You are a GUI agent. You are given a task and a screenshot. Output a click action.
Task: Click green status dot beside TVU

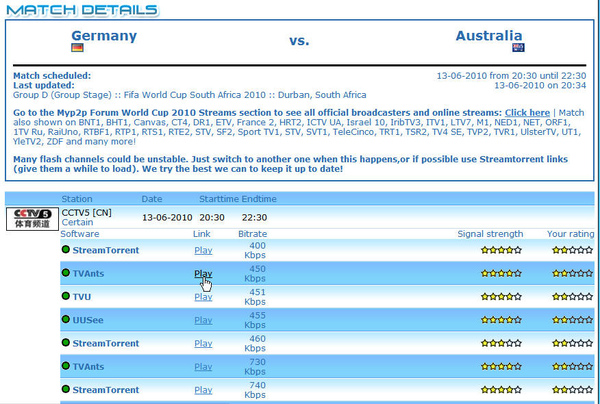click(66, 296)
